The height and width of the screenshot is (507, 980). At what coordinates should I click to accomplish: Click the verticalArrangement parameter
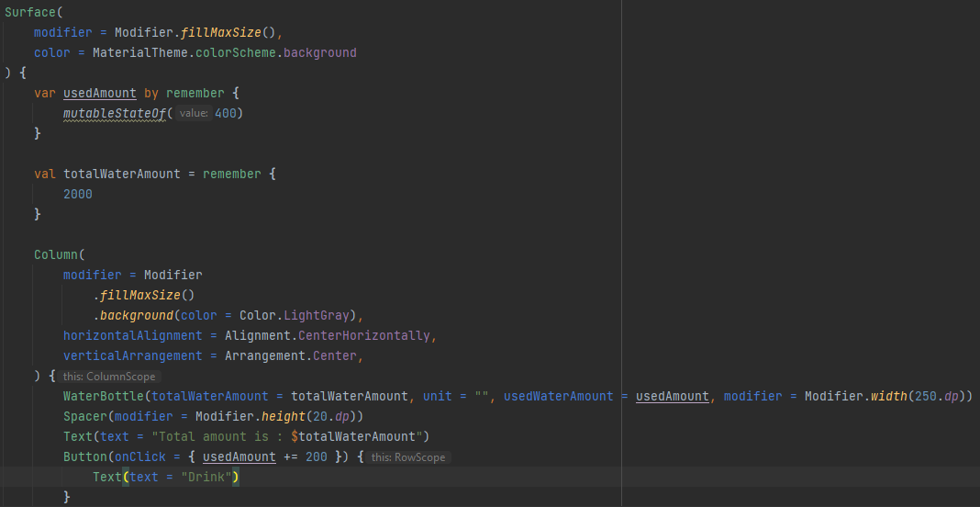click(132, 355)
